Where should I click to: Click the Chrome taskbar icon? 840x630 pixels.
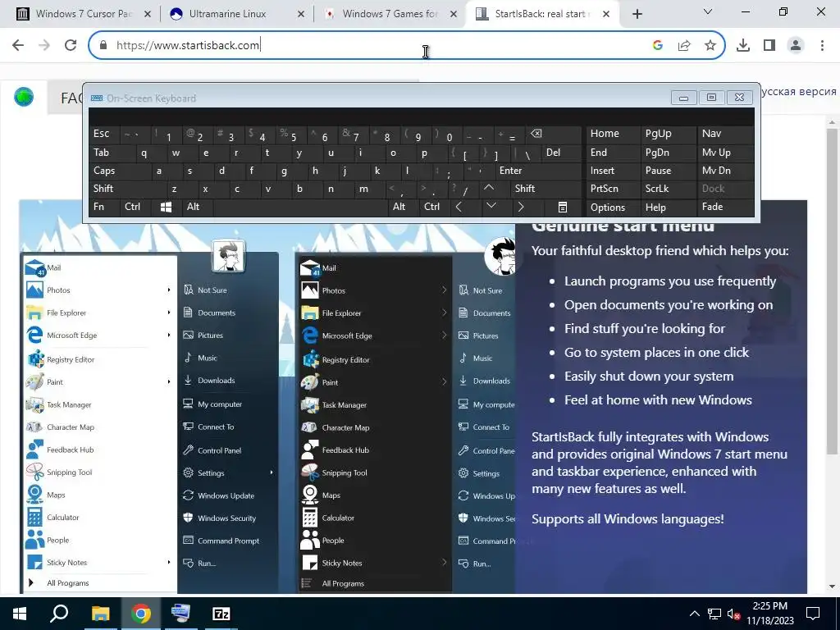(140, 614)
